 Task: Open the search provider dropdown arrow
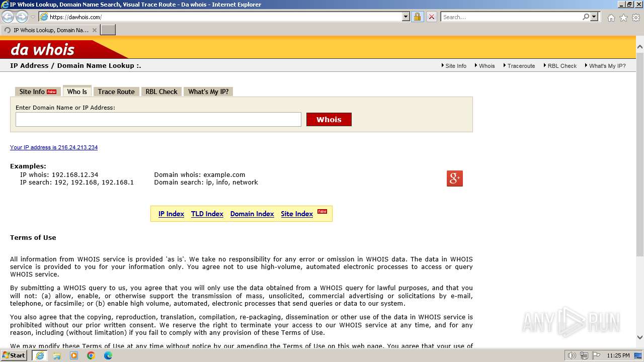point(594,17)
